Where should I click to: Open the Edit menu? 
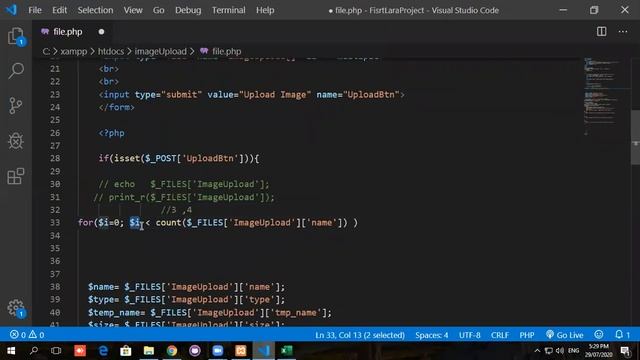[x=59, y=10]
